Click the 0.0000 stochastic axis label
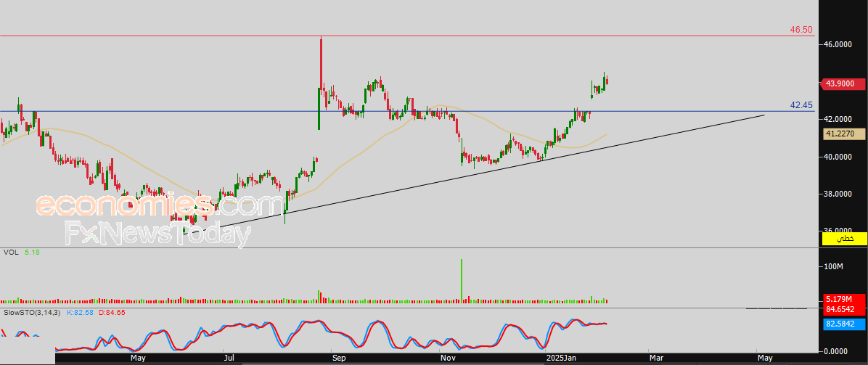This screenshot has height=365, width=868. point(837,351)
